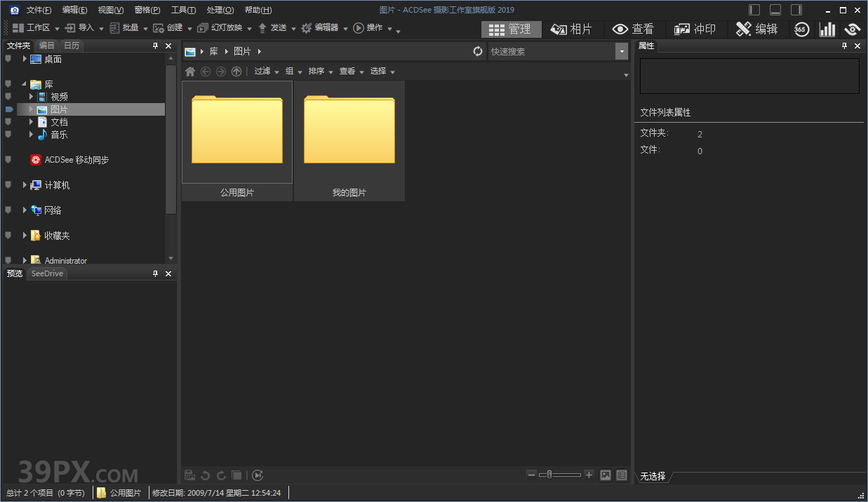Pin the Folders panel
868x502 pixels.
pos(156,46)
